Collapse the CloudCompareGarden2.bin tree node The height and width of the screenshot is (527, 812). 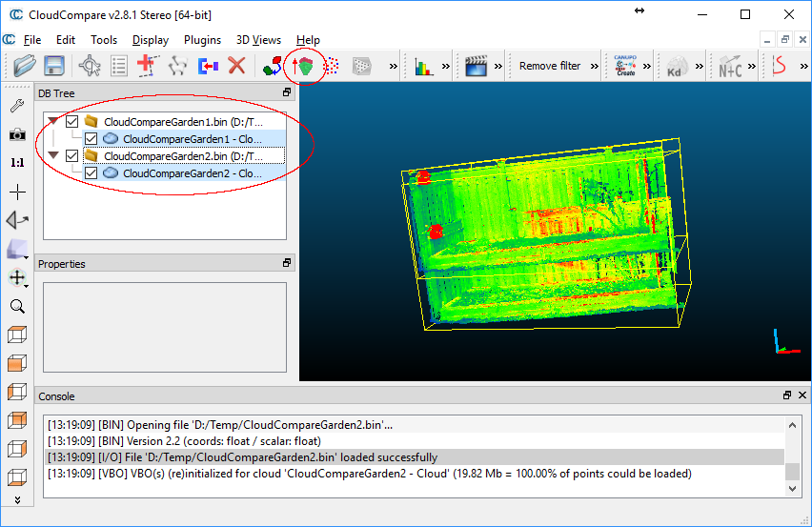[52, 155]
